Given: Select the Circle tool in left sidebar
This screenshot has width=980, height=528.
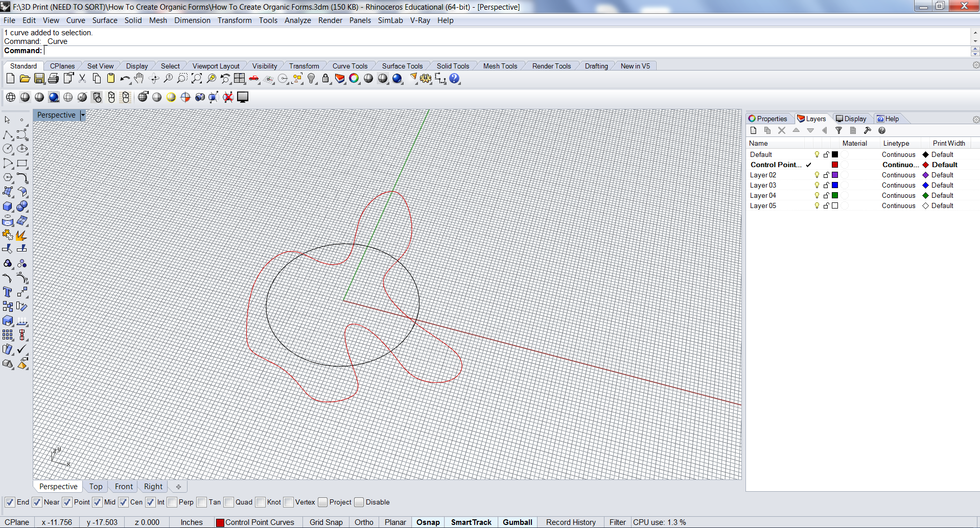Looking at the screenshot, I should click(8, 149).
